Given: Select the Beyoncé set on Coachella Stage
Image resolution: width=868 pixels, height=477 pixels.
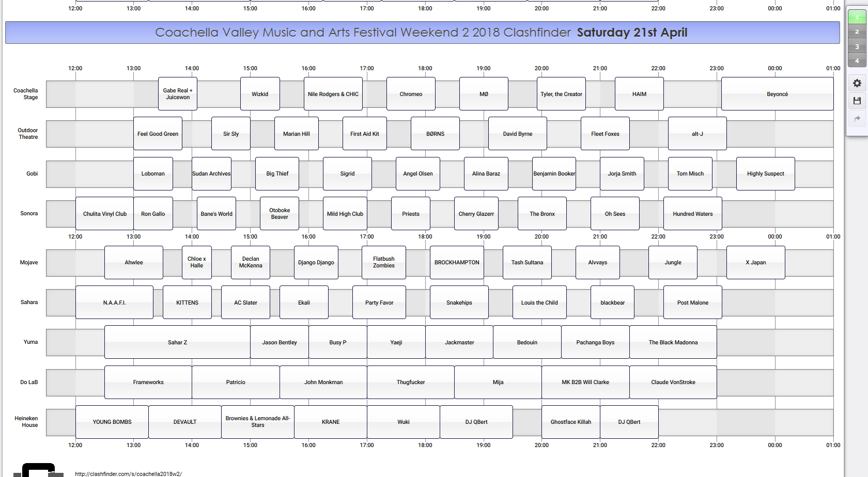Looking at the screenshot, I should tap(777, 94).
